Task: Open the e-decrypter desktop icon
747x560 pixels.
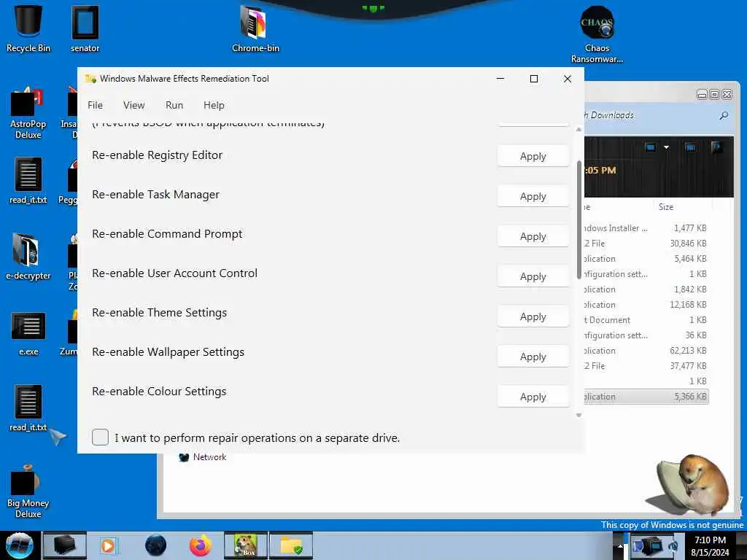Action: (x=28, y=256)
